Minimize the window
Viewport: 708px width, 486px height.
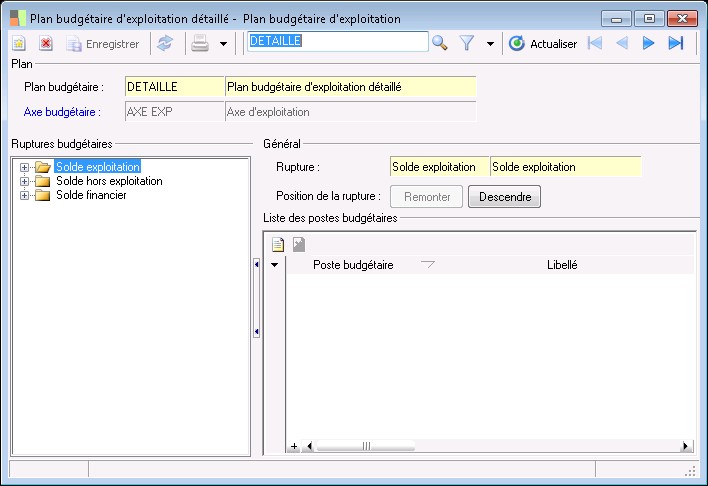point(616,19)
